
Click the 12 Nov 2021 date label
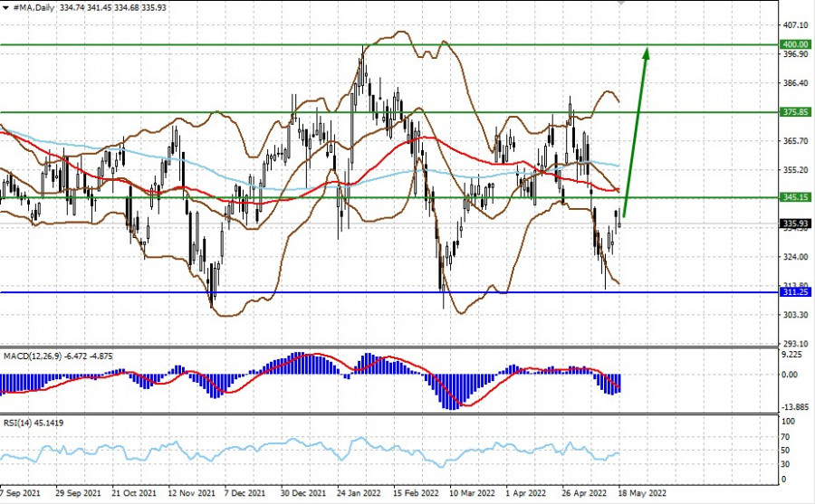(192, 495)
